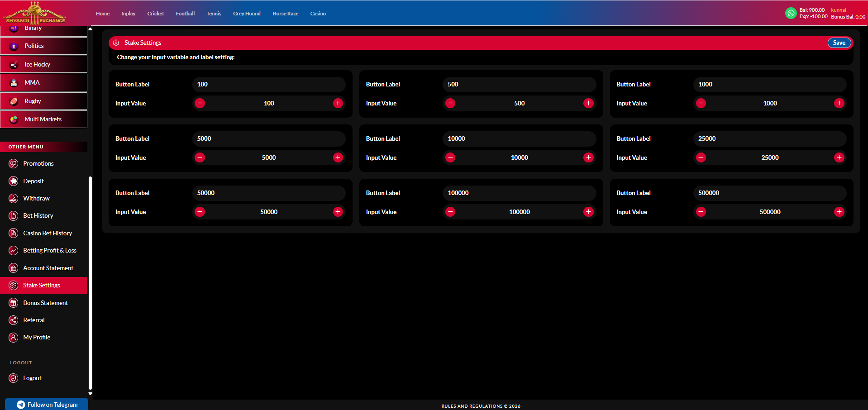Decrease the 500 input value
Image resolution: width=868 pixels, height=410 pixels.
pyautogui.click(x=450, y=103)
